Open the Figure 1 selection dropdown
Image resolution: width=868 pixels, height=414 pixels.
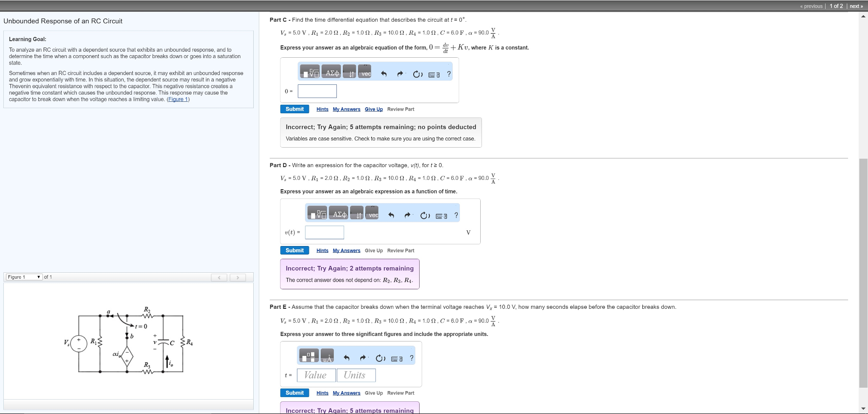(23, 277)
